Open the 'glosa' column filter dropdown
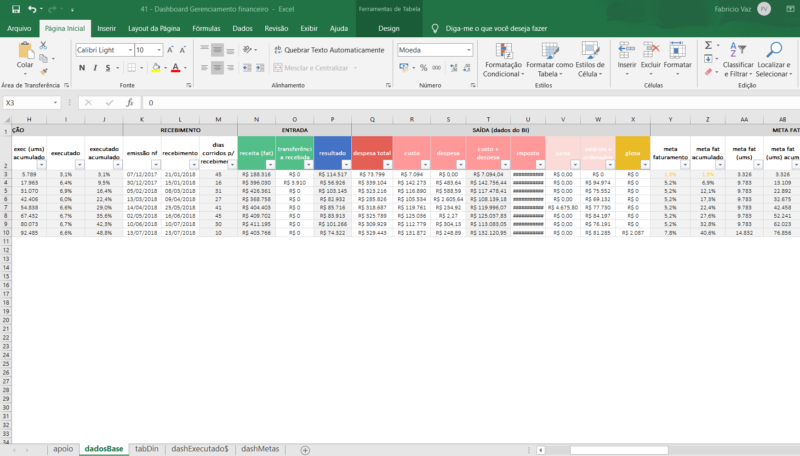800x456 pixels. click(645, 165)
